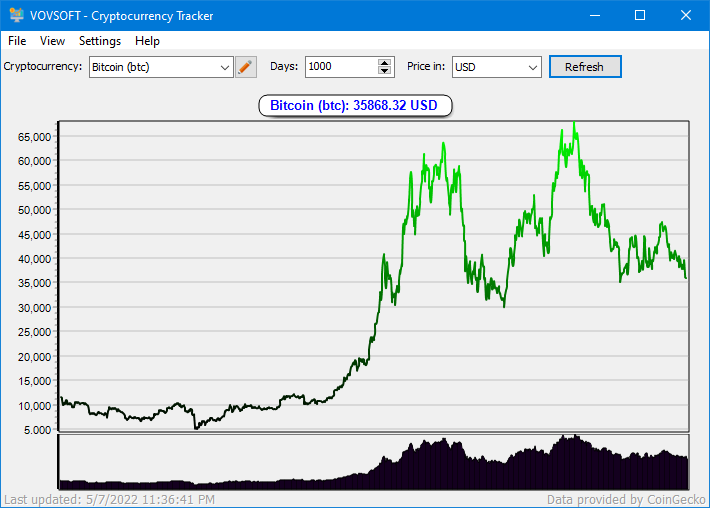Screen dimensions: 710x508
Task: Close the Cryptocurrency Tracker window
Action: coord(685,15)
